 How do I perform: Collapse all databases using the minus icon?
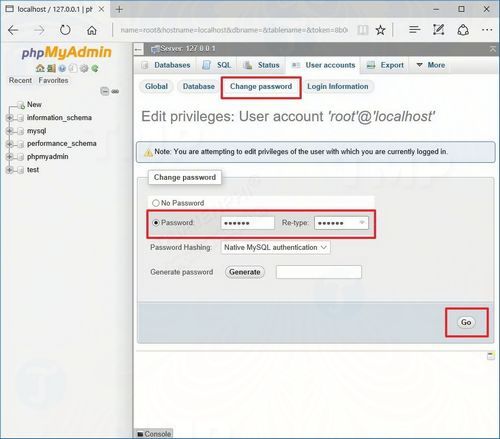(x=105, y=91)
